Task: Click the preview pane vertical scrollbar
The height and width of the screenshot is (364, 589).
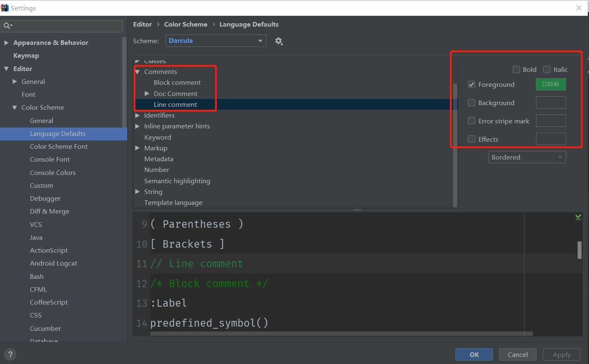Action: click(x=579, y=250)
